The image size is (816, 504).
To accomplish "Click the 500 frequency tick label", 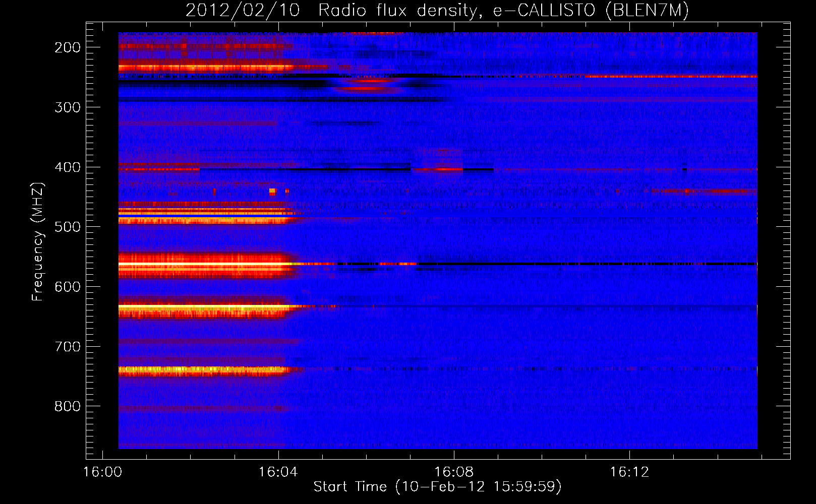I will tap(68, 227).
